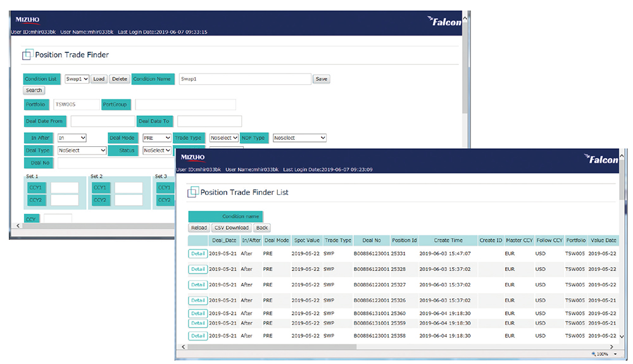Open the Deal Mode PRE dropdown

pos(157,137)
